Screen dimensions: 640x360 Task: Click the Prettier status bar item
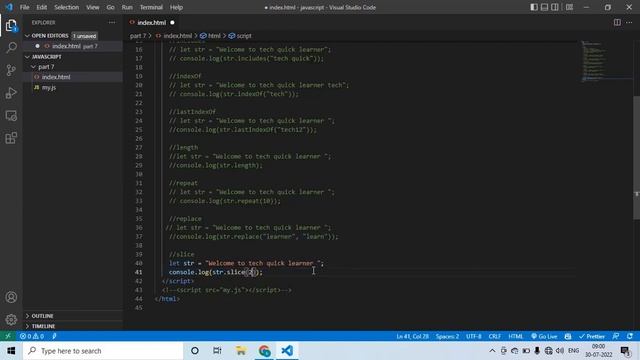point(592,336)
